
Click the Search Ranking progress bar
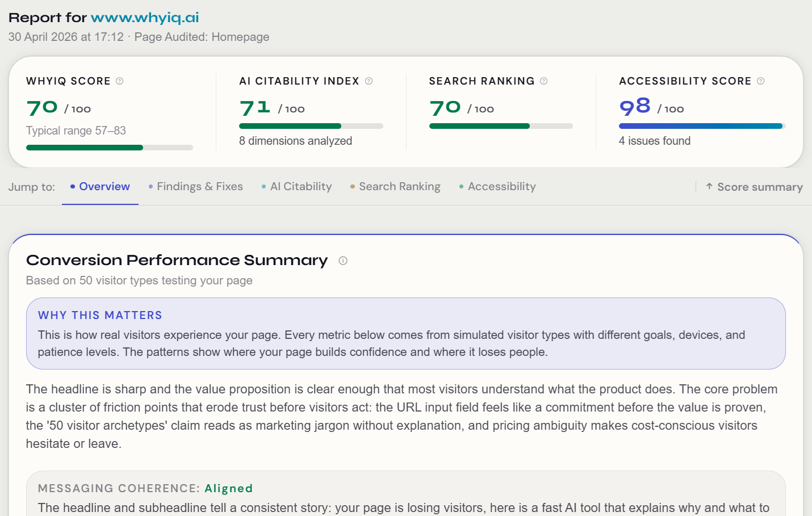(501, 126)
